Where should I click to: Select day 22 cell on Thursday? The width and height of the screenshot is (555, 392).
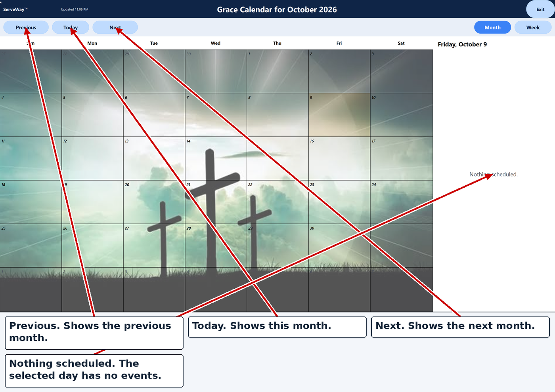(x=277, y=202)
